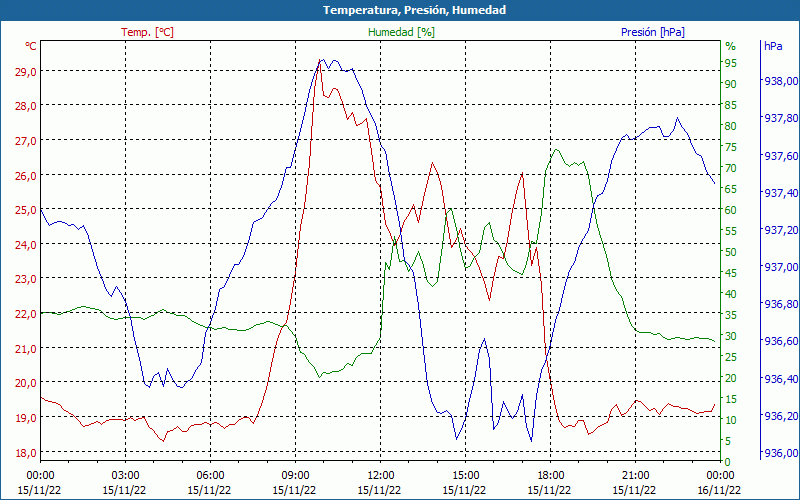Viewport: 800px width, 500px height.
Task: Click the 60 humidity axis value
Action: 731,210
